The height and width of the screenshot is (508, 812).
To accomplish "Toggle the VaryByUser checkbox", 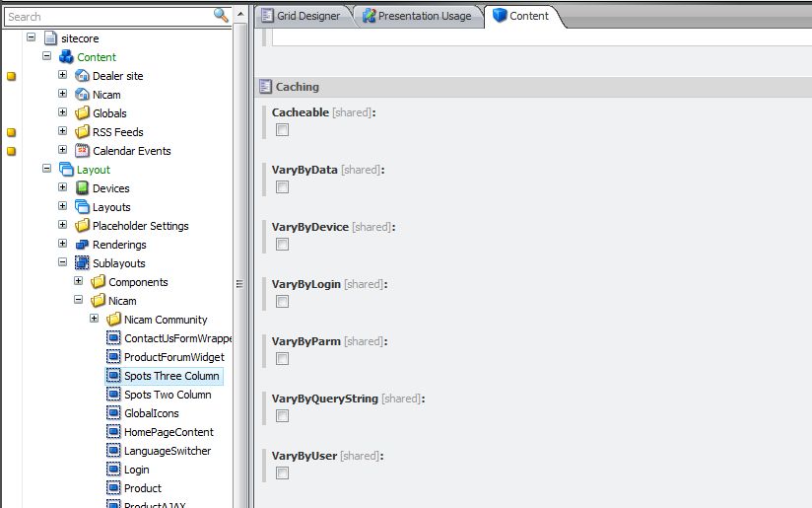I will [282, 472].
